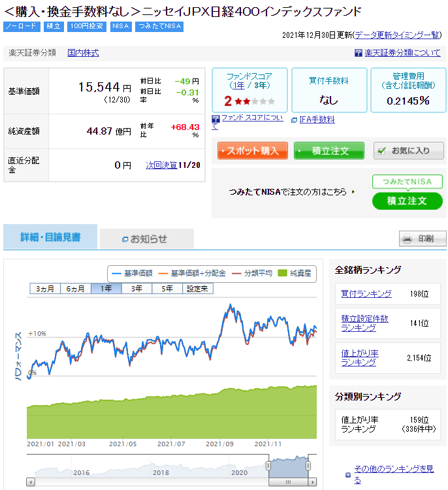
Task: Click the 印刷 print button
Action: 423,238
